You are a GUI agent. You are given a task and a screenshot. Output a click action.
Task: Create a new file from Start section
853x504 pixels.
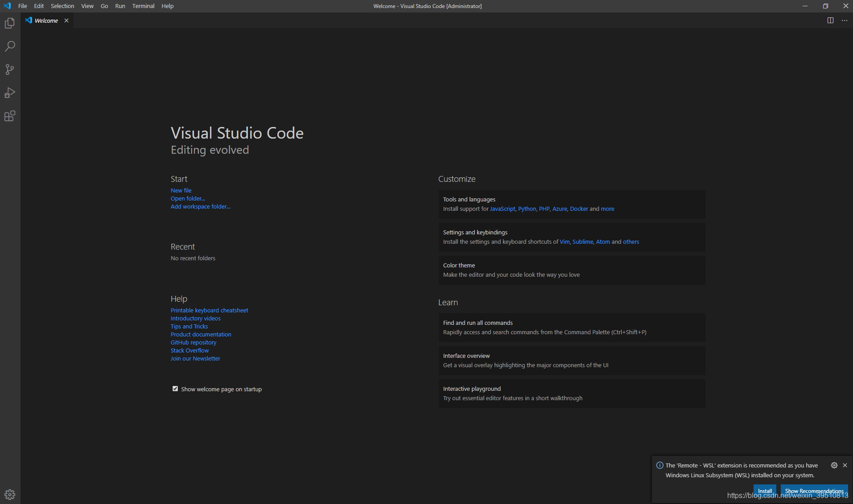[181, 190]
